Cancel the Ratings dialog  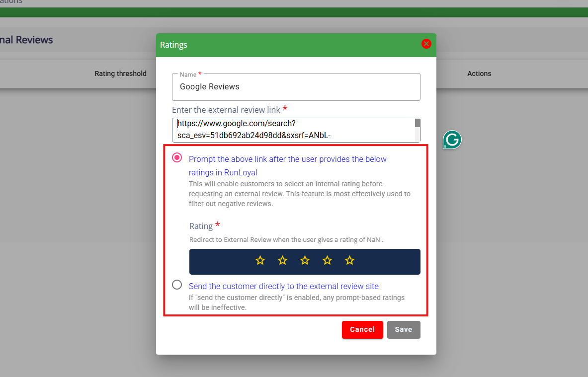click(362, 329)
